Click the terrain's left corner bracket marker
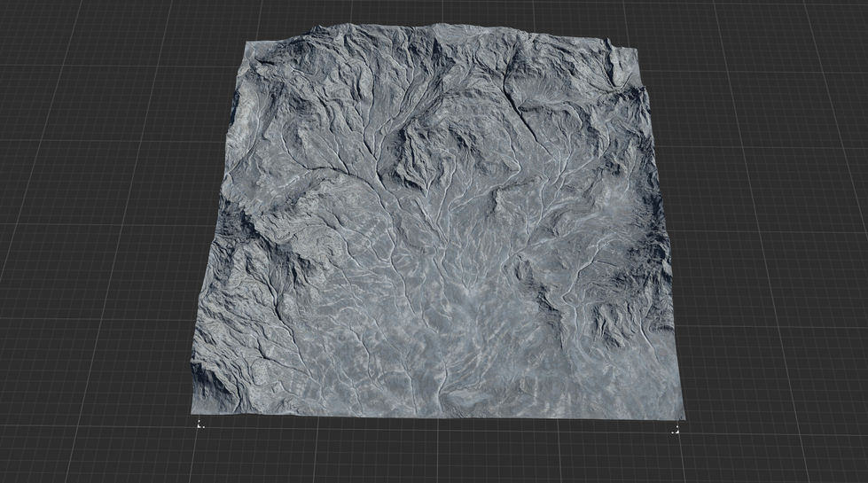Screen dimensions: 868x483 200,425
